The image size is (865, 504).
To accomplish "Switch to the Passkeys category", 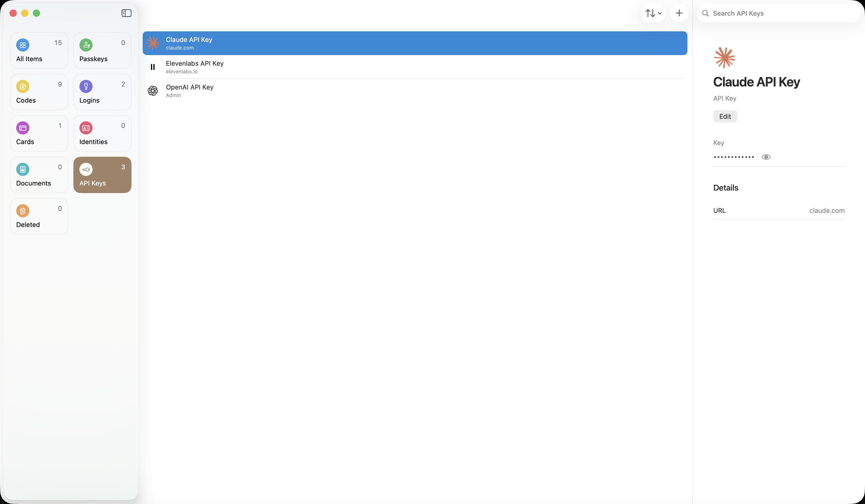I will [102, 51].
